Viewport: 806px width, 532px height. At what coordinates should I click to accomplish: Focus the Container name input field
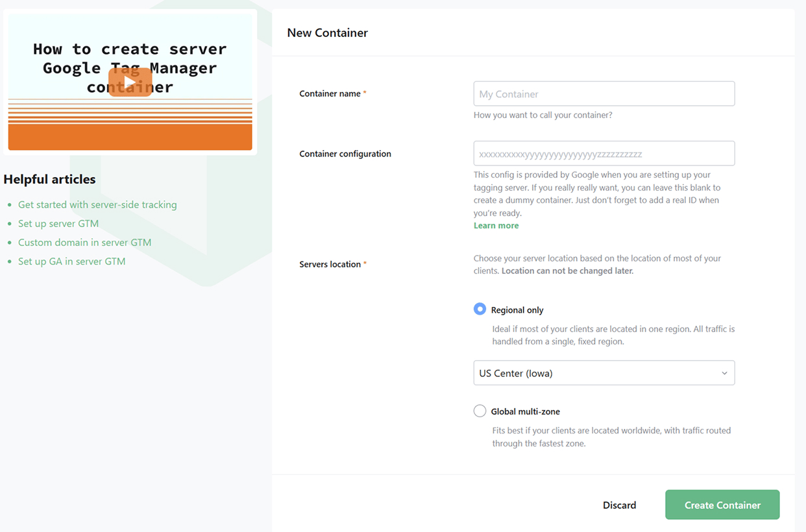(x=604, y=93)
